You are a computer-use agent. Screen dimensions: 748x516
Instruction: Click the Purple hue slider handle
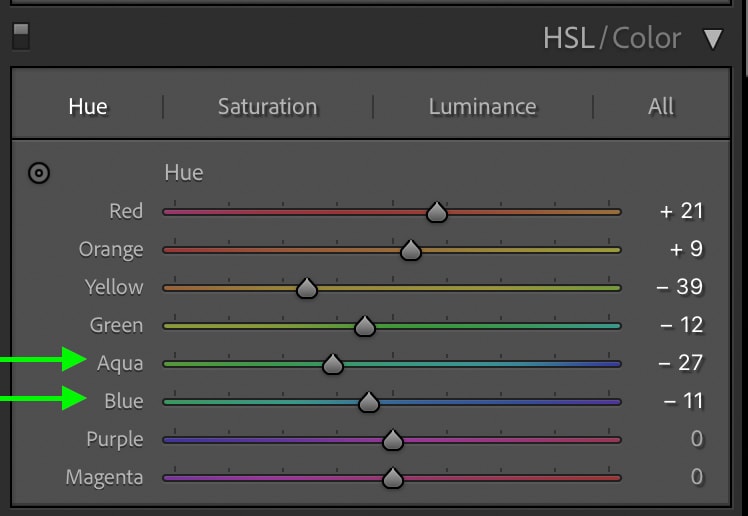click(x=393, y=440)
